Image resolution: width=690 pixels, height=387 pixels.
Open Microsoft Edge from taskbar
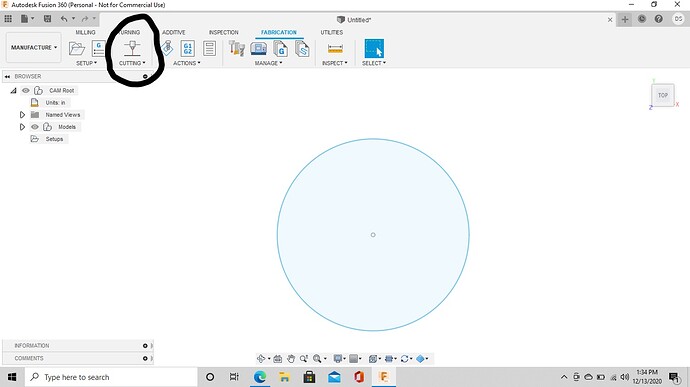pos(260,377)
